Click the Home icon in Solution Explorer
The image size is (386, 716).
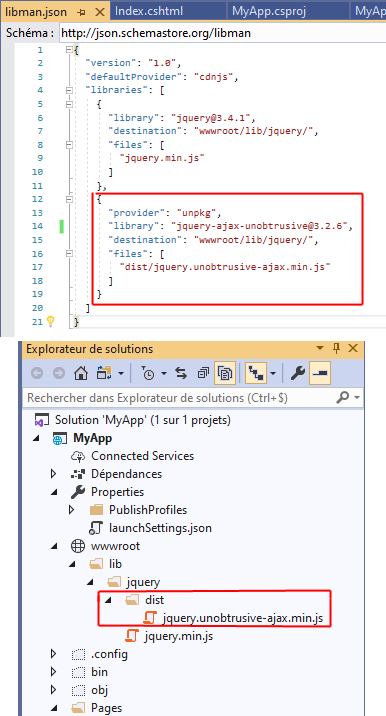pos(81,374)
